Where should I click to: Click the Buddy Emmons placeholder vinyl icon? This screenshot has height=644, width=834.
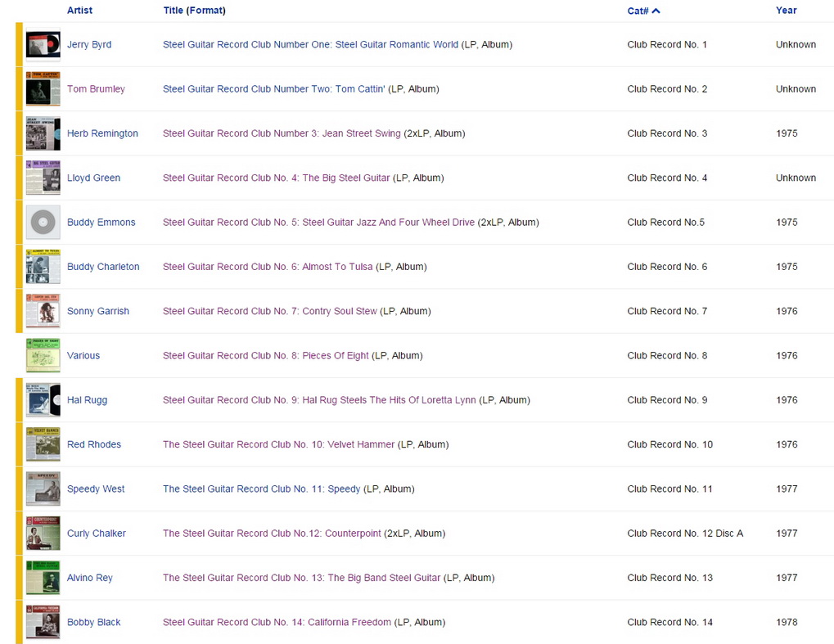click(43, 223)
